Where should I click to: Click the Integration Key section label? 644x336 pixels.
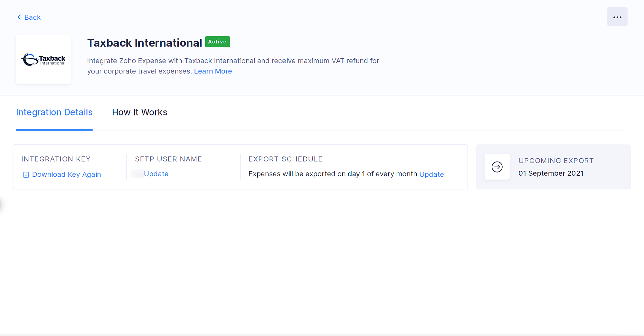point(56,159)
